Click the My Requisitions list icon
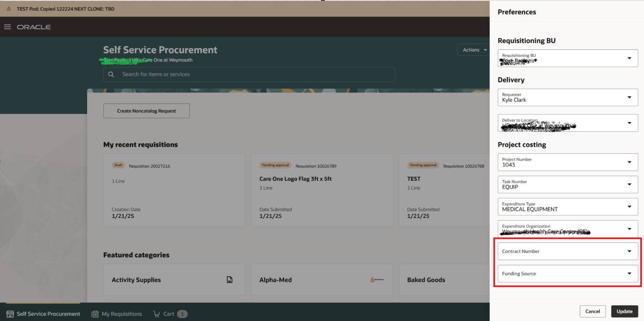The width and height of the screenshot is (644, 321). [93, 313]
